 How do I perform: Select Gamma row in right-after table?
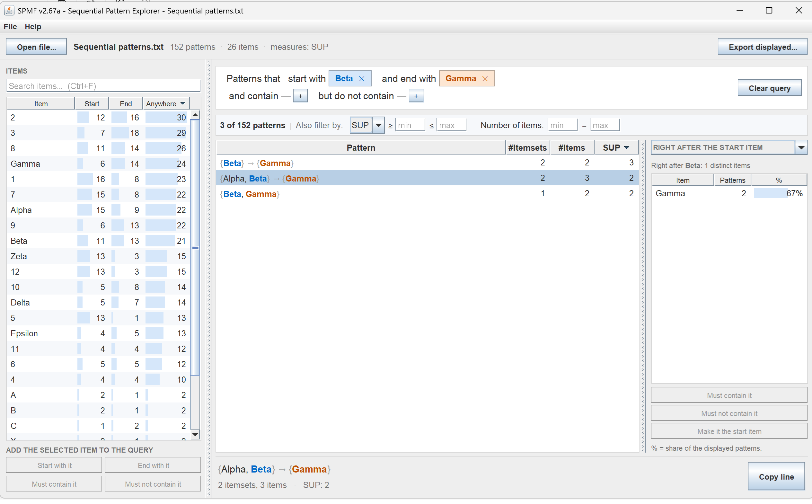pyautogui.click(x=729, y=193)
